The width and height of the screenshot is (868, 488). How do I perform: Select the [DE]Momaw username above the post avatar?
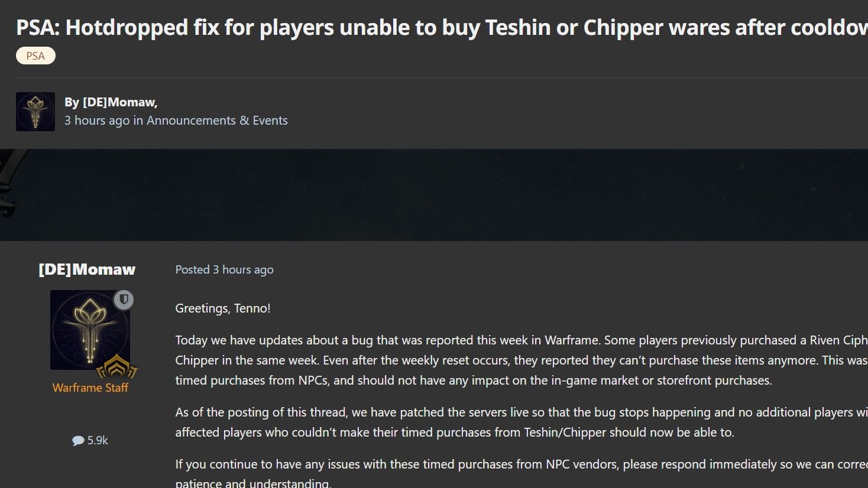click(x=87, y=269)
